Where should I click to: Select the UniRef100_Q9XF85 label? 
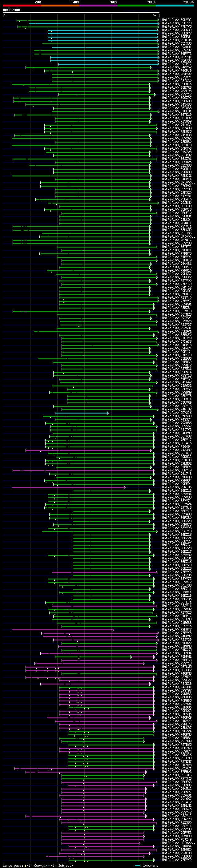tap(177, 40)
